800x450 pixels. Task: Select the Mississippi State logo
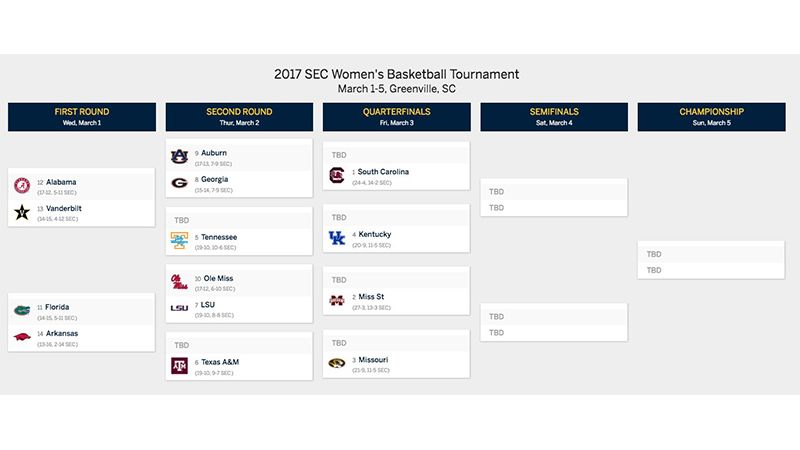337,301
